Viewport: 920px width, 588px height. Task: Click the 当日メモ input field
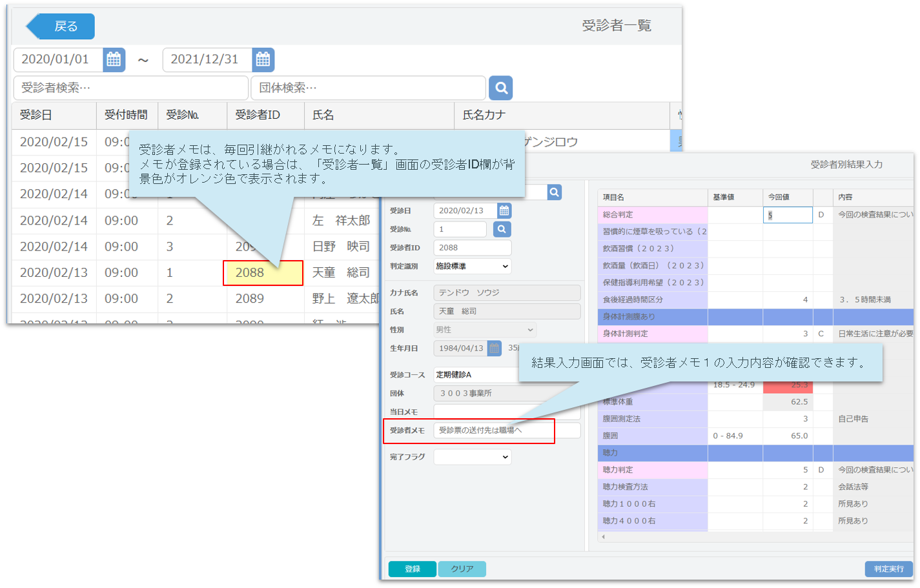point(507,412)
